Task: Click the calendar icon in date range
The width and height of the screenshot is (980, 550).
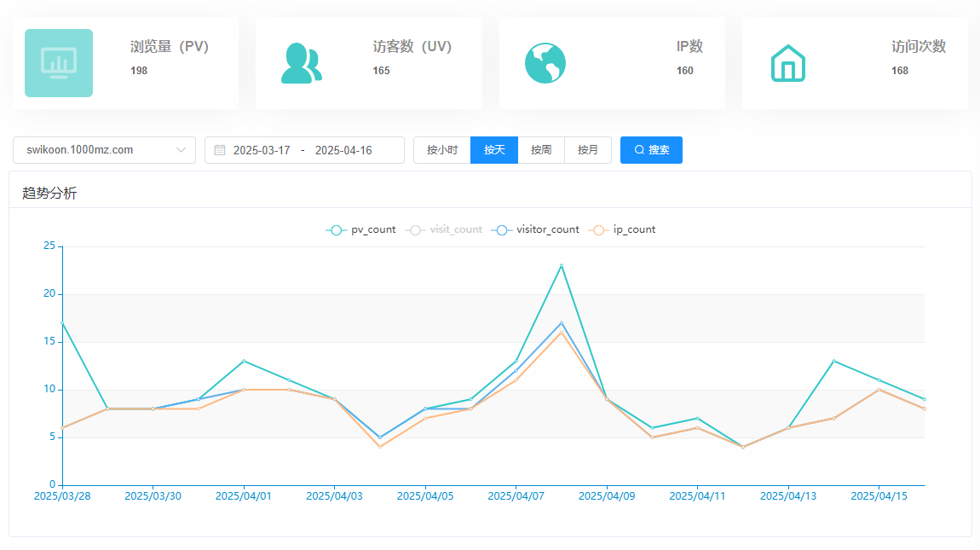Action: (220, 150)
